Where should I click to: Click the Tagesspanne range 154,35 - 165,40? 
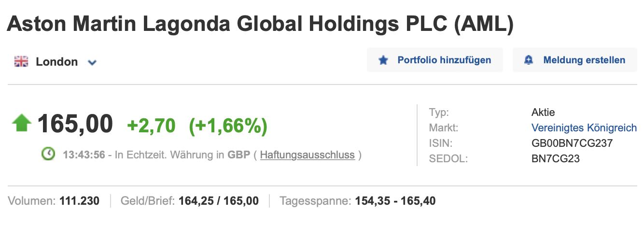395,201
